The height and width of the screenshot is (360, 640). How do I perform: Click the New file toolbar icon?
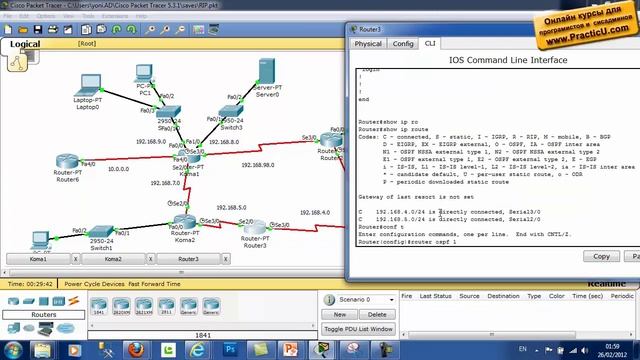pos(8,29)
